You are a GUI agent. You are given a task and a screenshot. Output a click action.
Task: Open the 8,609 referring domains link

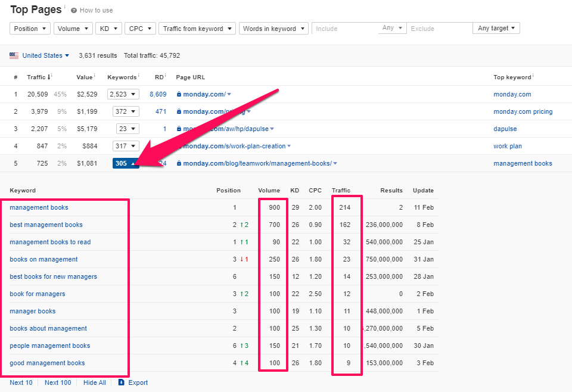[158, 94]
